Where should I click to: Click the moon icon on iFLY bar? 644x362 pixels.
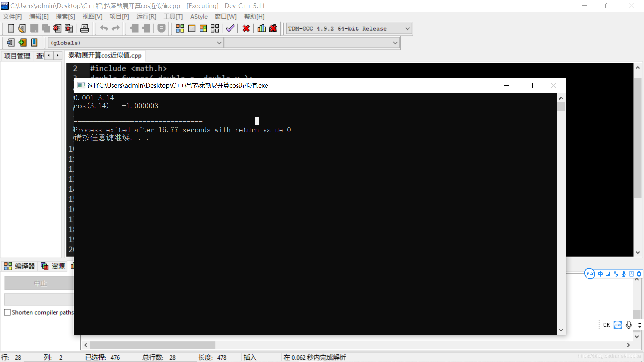tap(608, 274)
